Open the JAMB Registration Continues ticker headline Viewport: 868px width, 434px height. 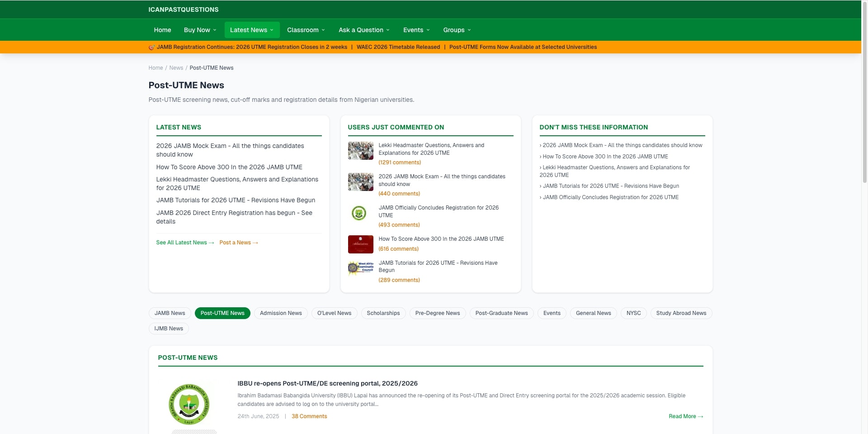(x=252, y=47)
